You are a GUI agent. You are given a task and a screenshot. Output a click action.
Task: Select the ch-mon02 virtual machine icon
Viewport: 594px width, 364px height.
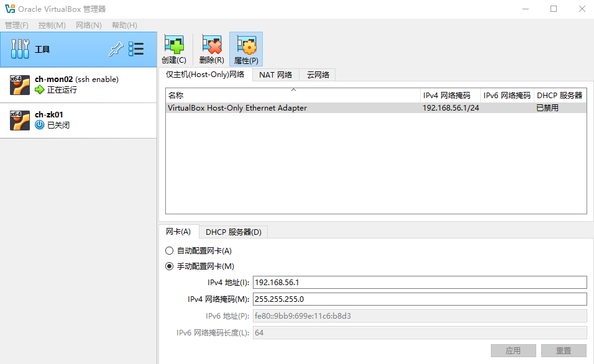[x=20, y=85]
